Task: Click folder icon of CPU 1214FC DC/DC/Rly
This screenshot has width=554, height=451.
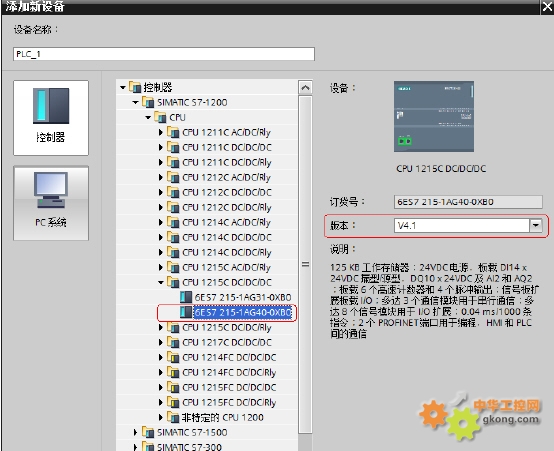Action: (173, 372)
